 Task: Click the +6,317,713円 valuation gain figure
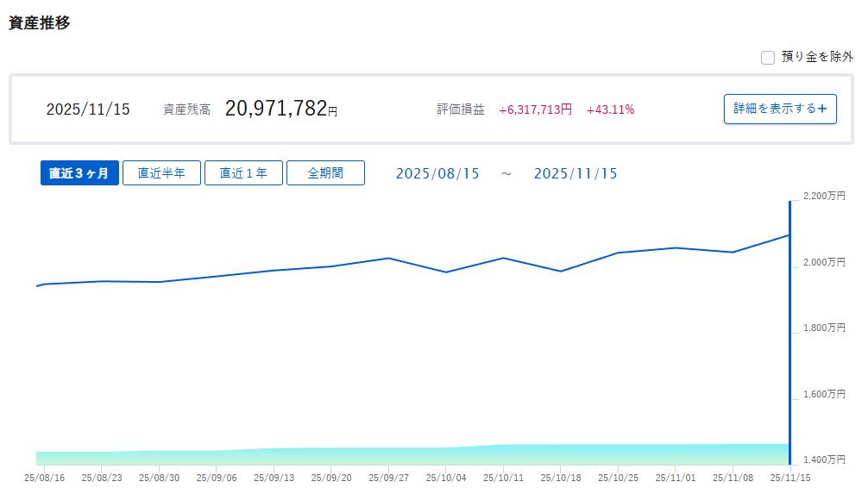click(x=535, y=109)
